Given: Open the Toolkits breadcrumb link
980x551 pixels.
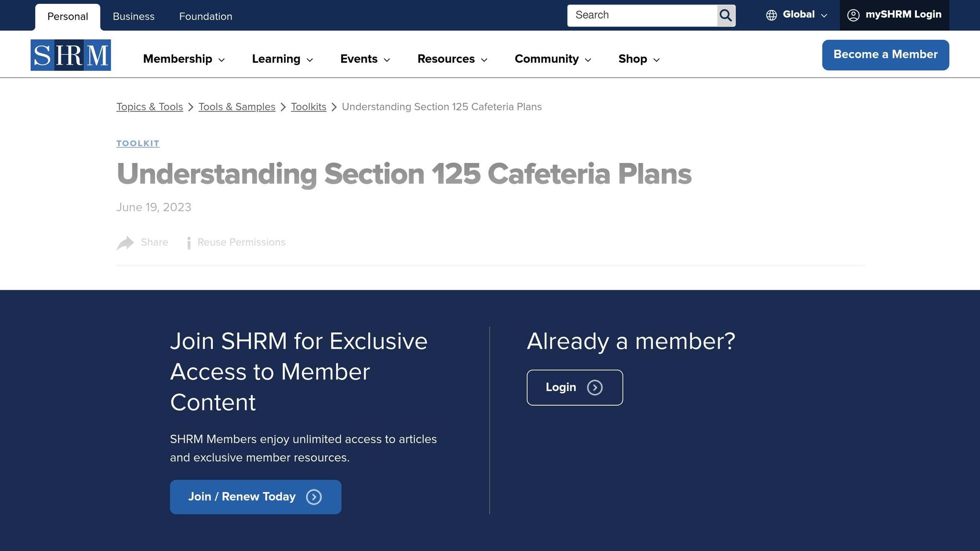Looking at the screenshot, I should tap(309, 107).
